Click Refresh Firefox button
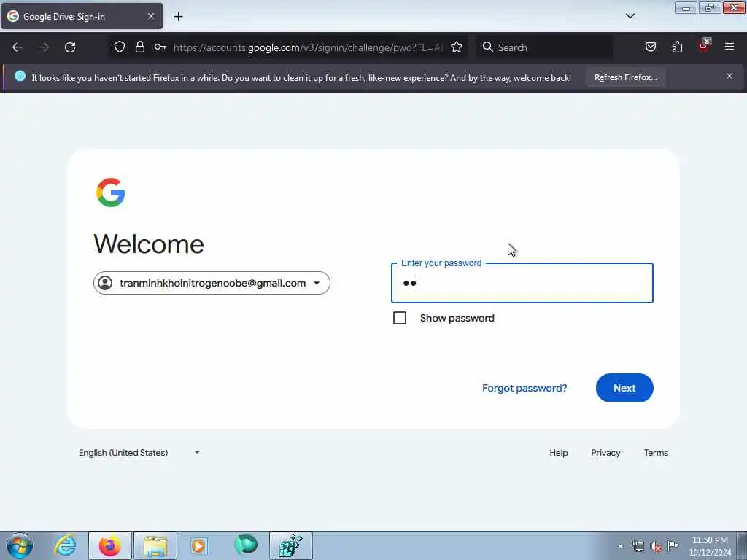This screenshot has height=560, width=747. (625, 77)
